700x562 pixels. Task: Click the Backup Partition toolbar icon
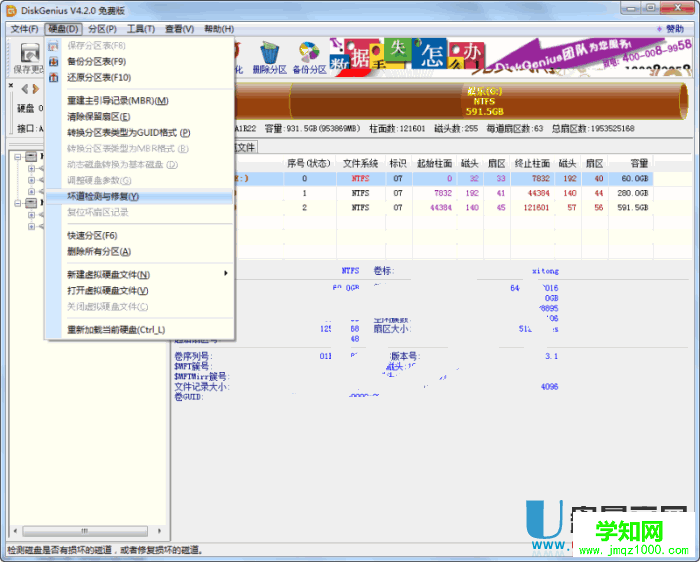point(309,53)
